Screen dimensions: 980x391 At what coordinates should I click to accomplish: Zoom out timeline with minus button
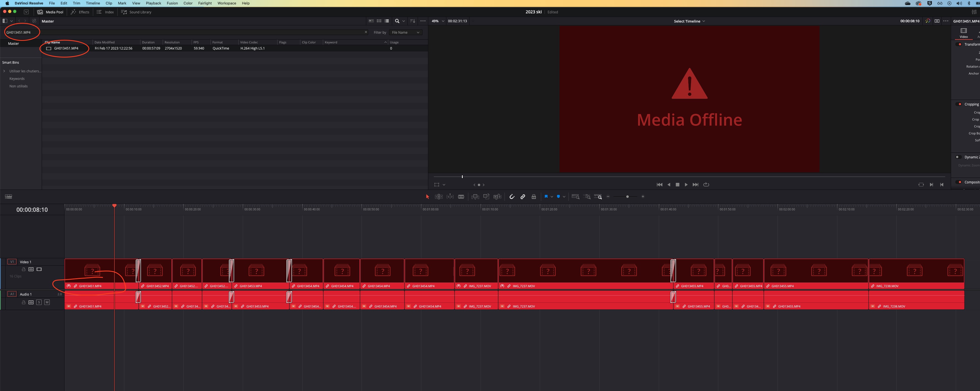[608, 196]
